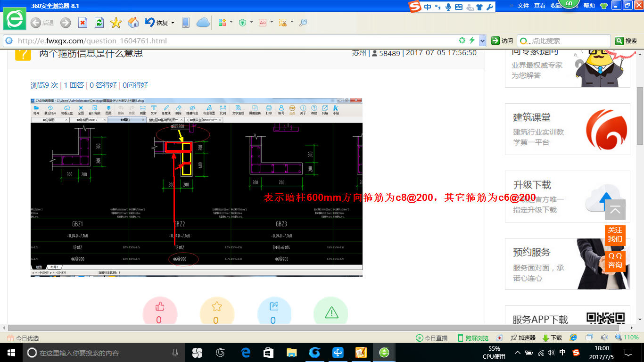Click 今日优选 in the status bar
Screen dimensions: 644x362
pyautogui.click(x=23, y=338)
